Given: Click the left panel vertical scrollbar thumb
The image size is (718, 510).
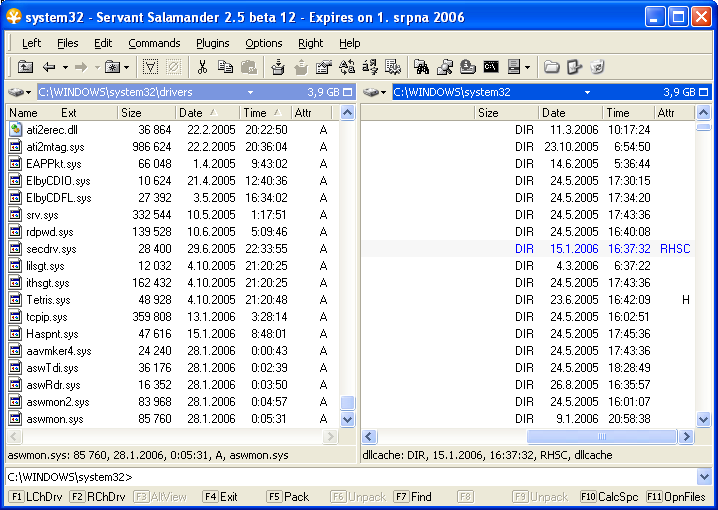Looking at the screenshot, I should point(348,402).
